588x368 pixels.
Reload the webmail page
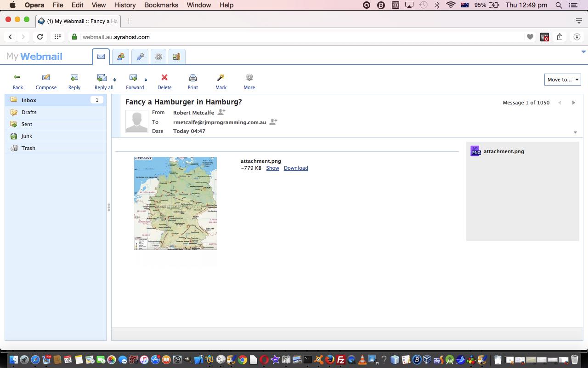(x=40, y=37)
